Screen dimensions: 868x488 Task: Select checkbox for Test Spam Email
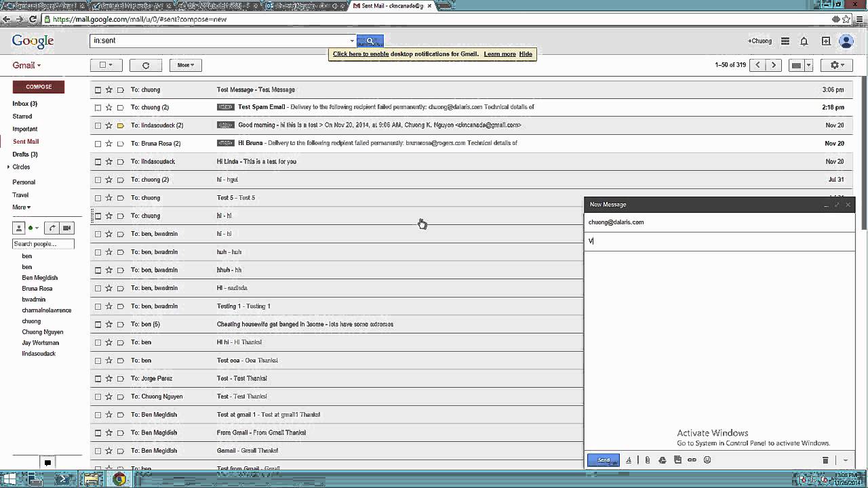[x=98, y=107]
